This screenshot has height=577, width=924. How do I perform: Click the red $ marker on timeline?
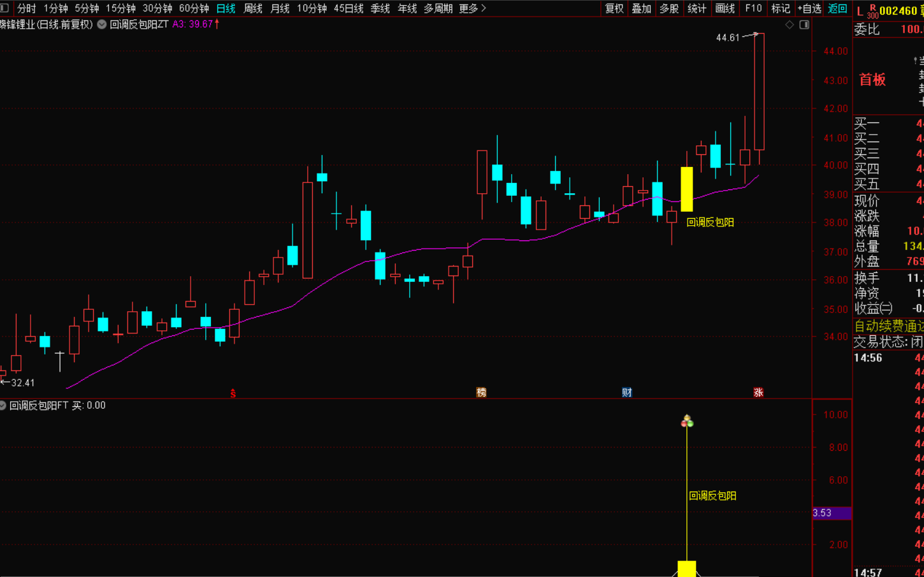pos(233,393)
